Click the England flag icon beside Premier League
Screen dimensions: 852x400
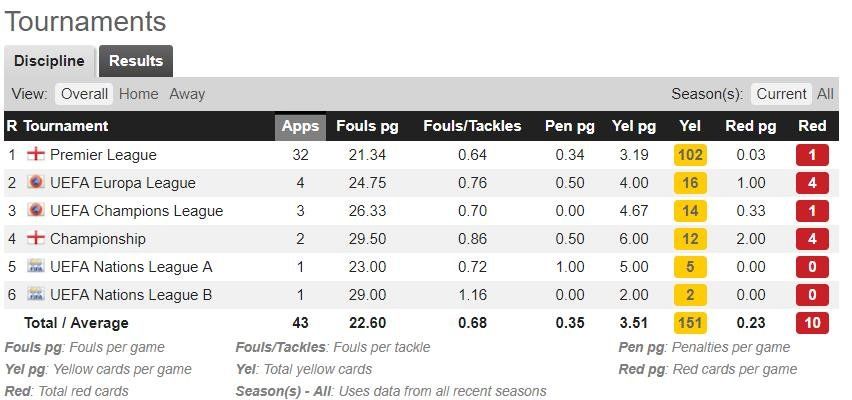pos(36,155)
